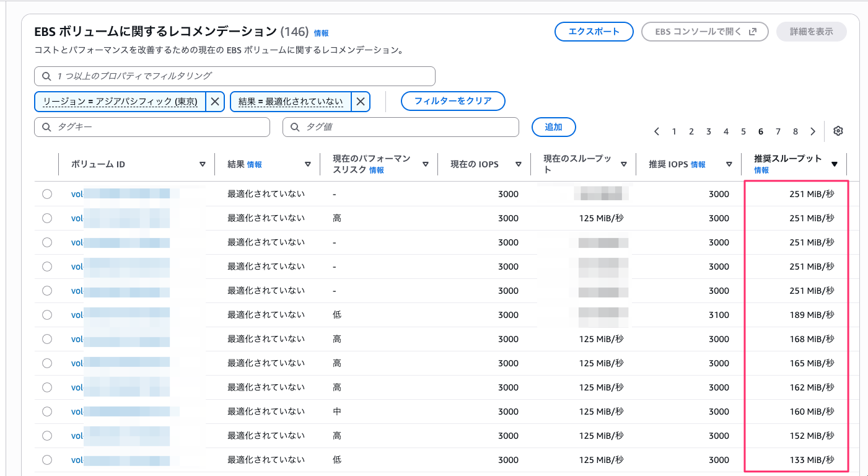Viewport: 868px width, 476px height.
Task: Go to page 1 of the results
Action: click(674, 131)
